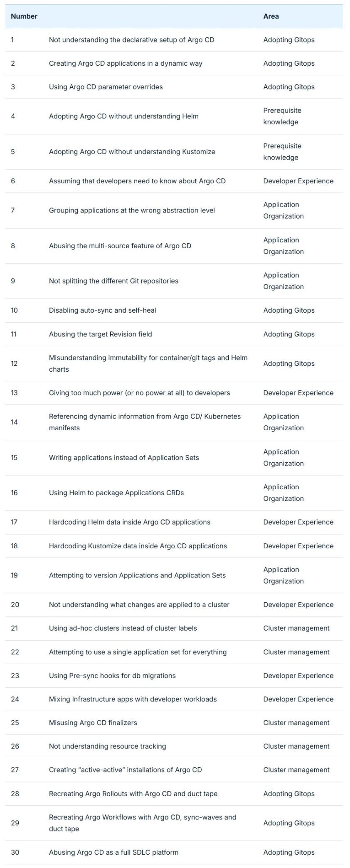Select row 'Not understanding the declarative setup of Argo CD'
Viewport: 350px width, 868px height.
tap(174, 40)
